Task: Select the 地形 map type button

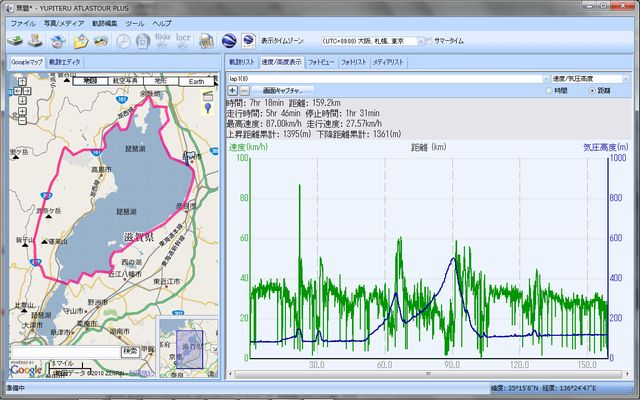Action: point(161,81)
